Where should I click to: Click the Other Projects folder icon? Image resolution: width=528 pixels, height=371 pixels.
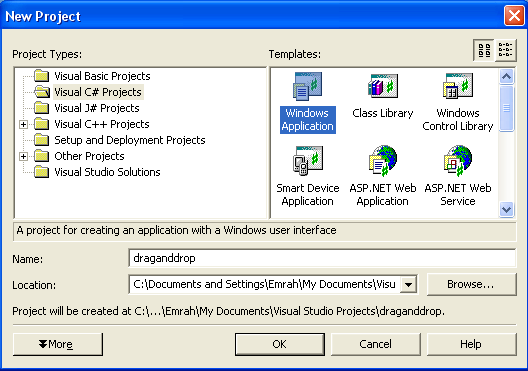click(42, 156)
